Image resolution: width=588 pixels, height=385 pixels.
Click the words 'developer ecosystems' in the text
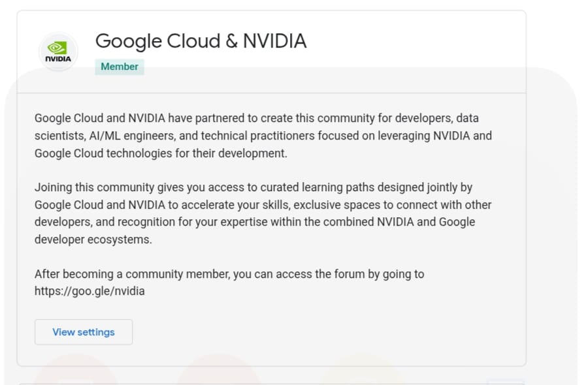pyautogui.click(x=93, y=239)
